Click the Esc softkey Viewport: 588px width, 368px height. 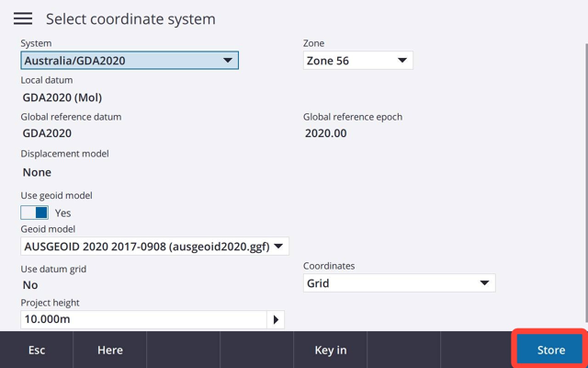[x=37, y=350]
